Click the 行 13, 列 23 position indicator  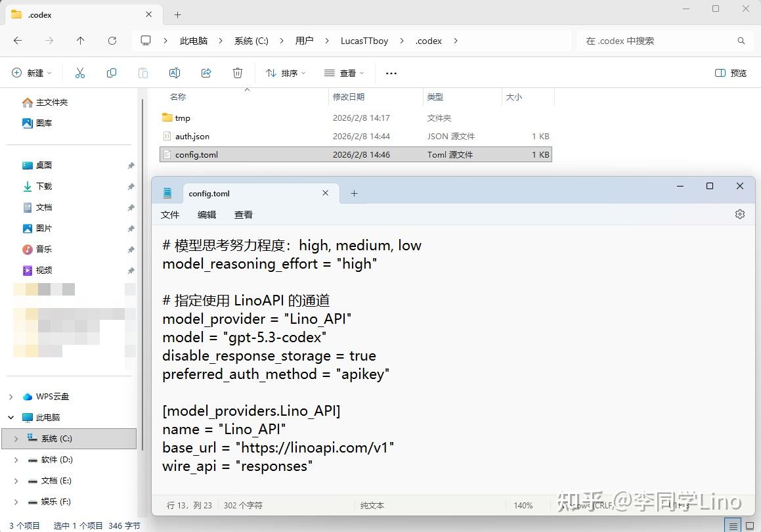click(x=189, y=505)
